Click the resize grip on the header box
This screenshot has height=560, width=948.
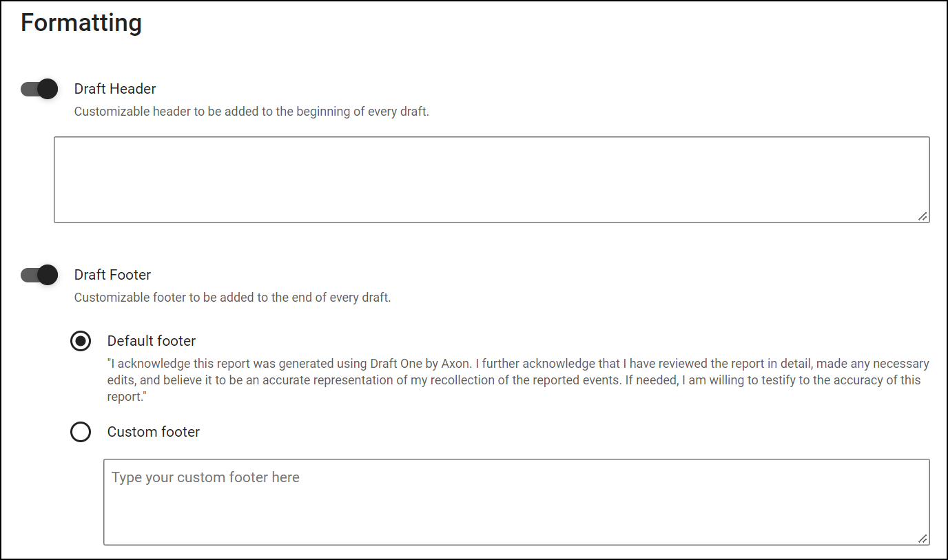click(x=923, y=217)
